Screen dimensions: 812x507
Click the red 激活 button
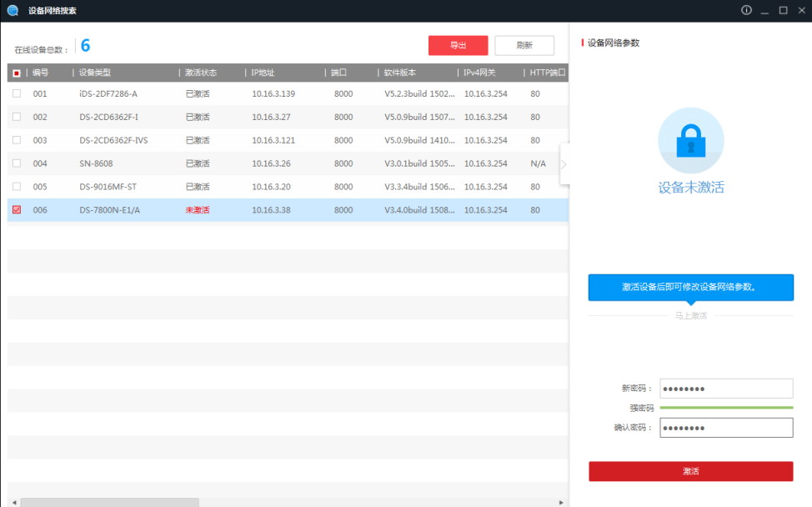tap(690, 471)
